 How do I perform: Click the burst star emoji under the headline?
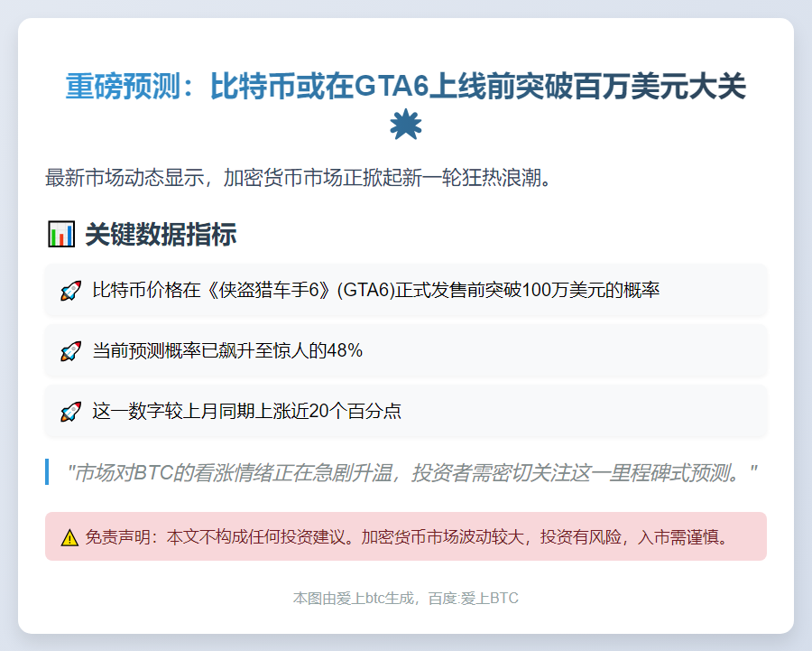click(x=405, y=125)
